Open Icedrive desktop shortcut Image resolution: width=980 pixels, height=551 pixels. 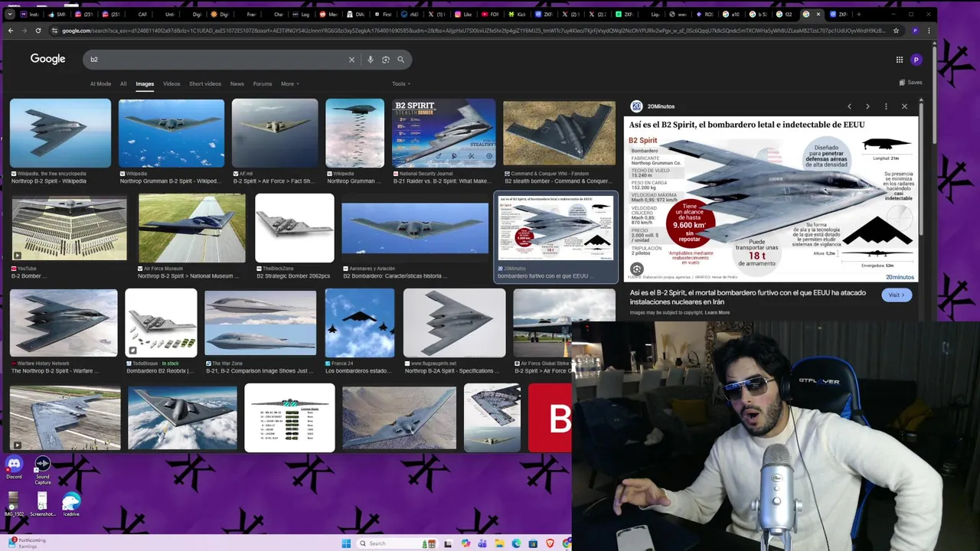pos(71,505)
